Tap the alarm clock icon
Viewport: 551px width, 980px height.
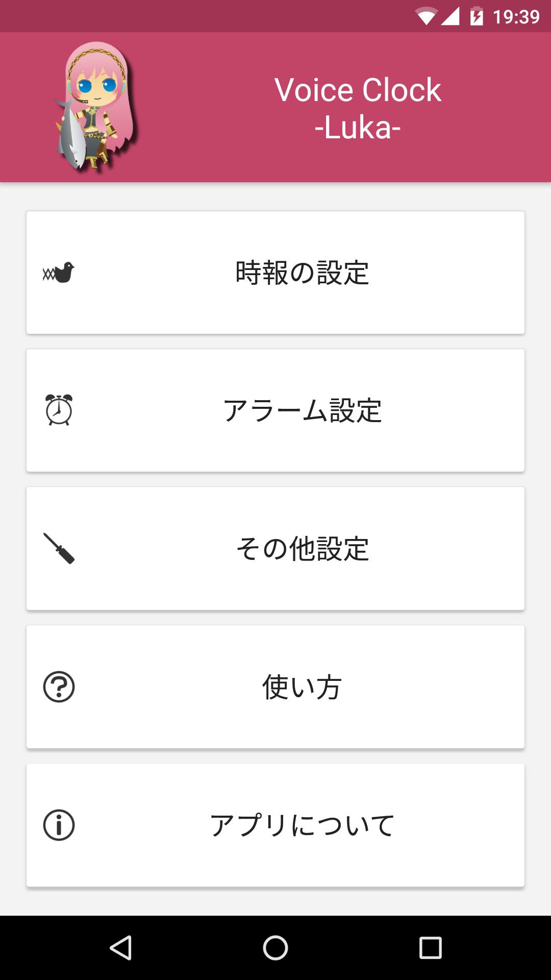(59, 410)
